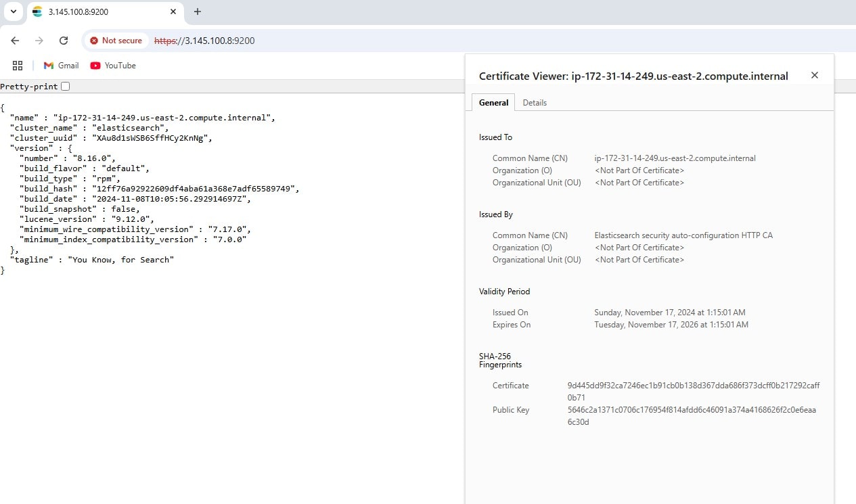The width and height of the screenshot is (856, 504).
Task: Open the apps grid in bookmarks bar
Action: 18,66
